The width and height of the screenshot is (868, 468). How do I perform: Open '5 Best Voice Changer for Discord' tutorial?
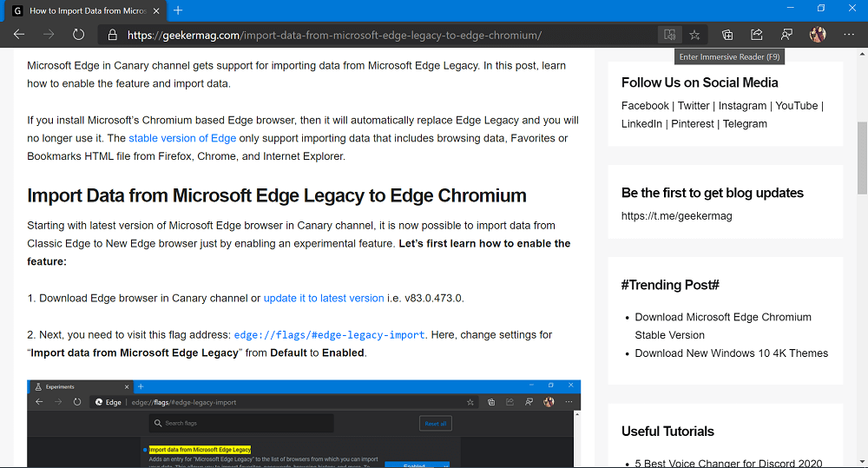click(x=728, y=463)
